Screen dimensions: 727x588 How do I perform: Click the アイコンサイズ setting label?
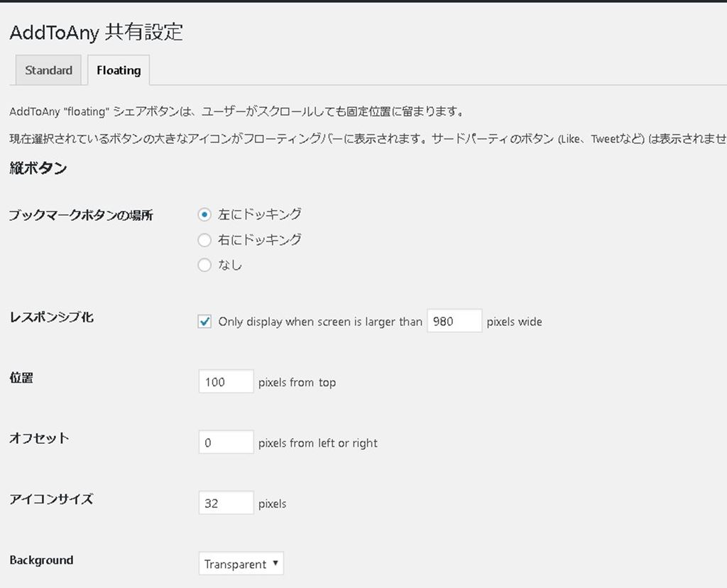(51, 499)
